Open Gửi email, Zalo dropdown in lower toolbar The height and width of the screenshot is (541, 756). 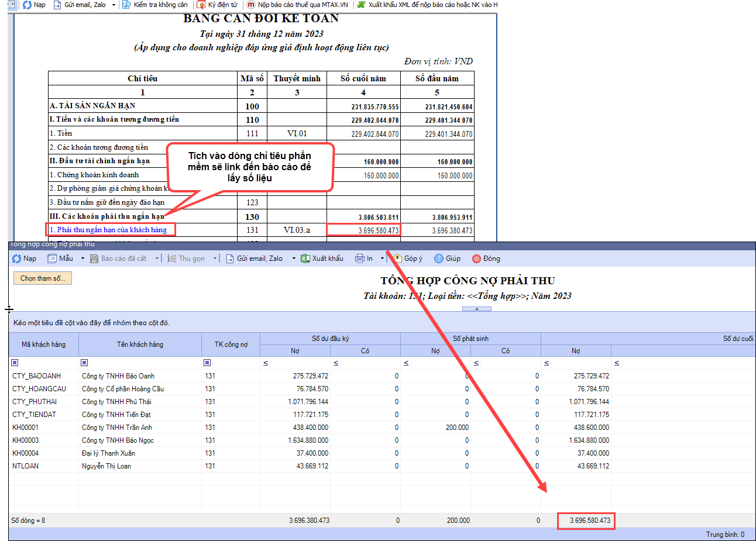(x=294, y=259)
